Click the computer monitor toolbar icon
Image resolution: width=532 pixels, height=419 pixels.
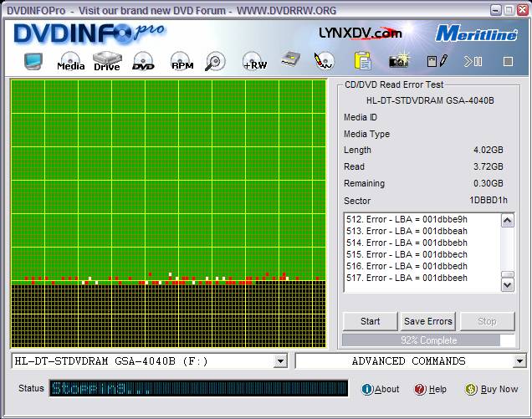[33, 61]
